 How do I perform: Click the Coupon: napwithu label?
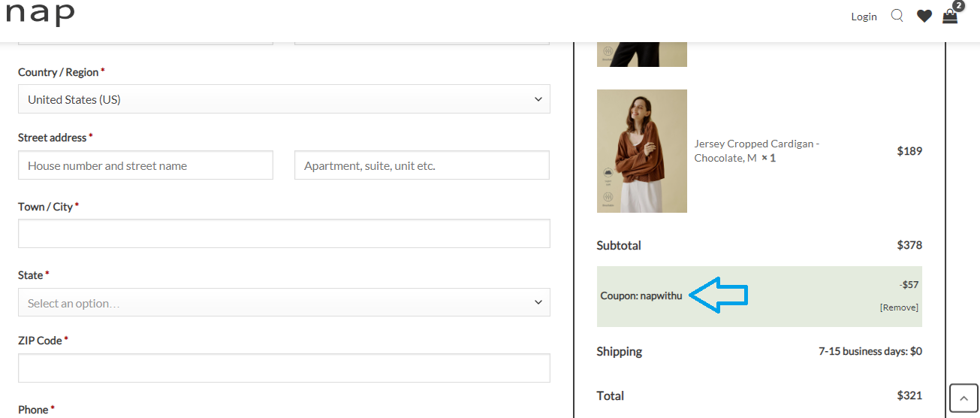[x=641, y=296]
